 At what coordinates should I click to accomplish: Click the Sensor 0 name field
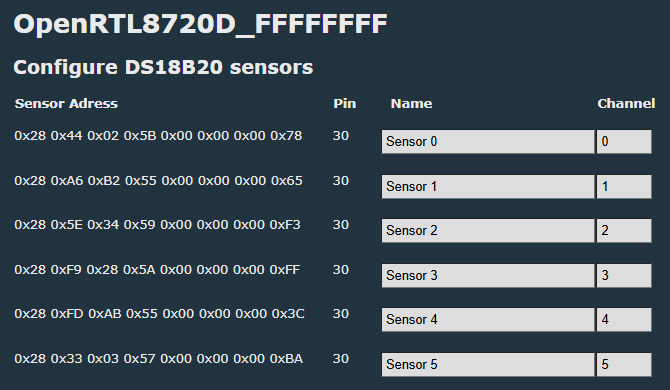(488, 141)
